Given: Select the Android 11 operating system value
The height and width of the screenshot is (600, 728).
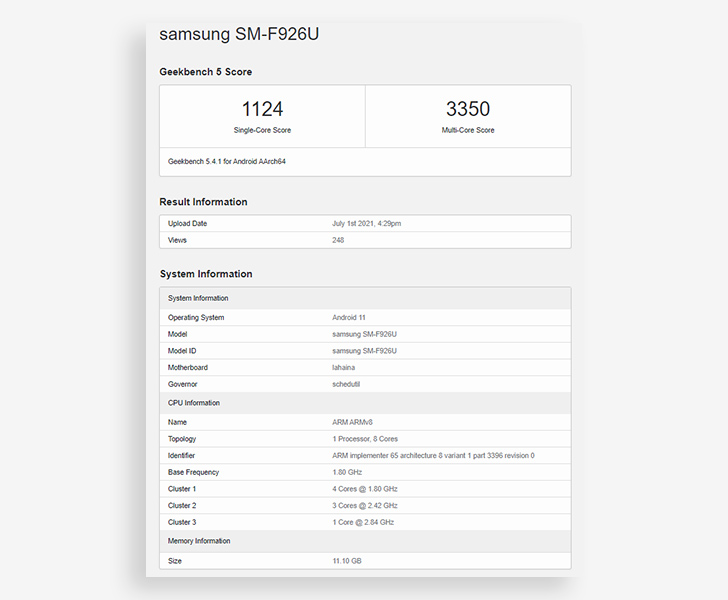Looking at the screenshot, I should click(x=349, y=318).
